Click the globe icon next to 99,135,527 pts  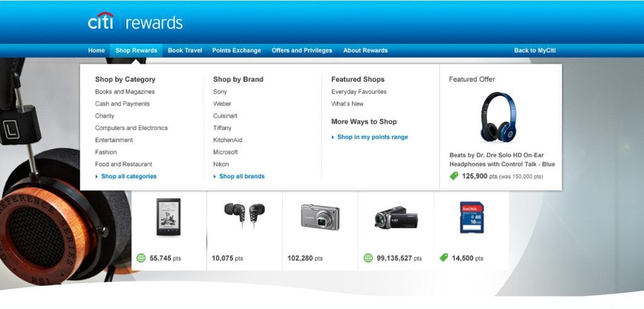pos(369,257)
